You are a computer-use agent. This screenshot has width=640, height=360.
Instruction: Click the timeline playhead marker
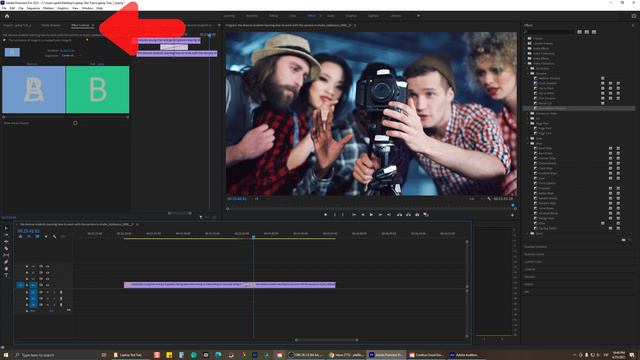253,237
